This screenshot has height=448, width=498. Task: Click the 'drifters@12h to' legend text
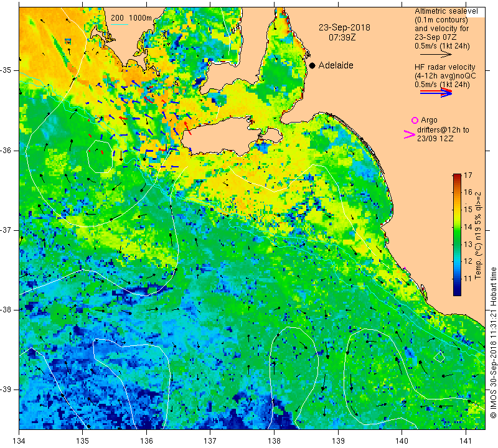[443, 130]
